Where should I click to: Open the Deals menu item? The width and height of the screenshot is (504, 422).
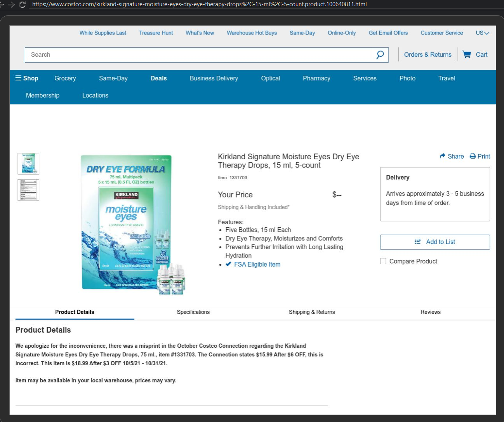159,78
